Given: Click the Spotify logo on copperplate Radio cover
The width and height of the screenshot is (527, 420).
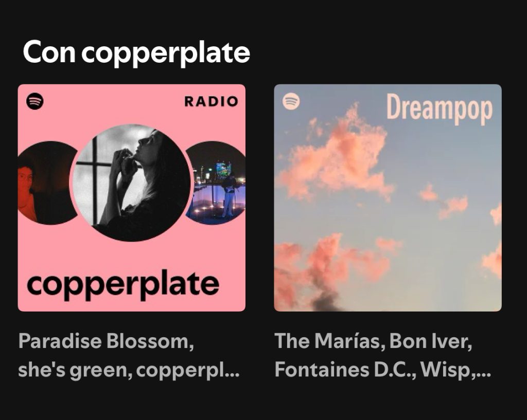Looking at the screenshot, I should click(x=35, y=101).
